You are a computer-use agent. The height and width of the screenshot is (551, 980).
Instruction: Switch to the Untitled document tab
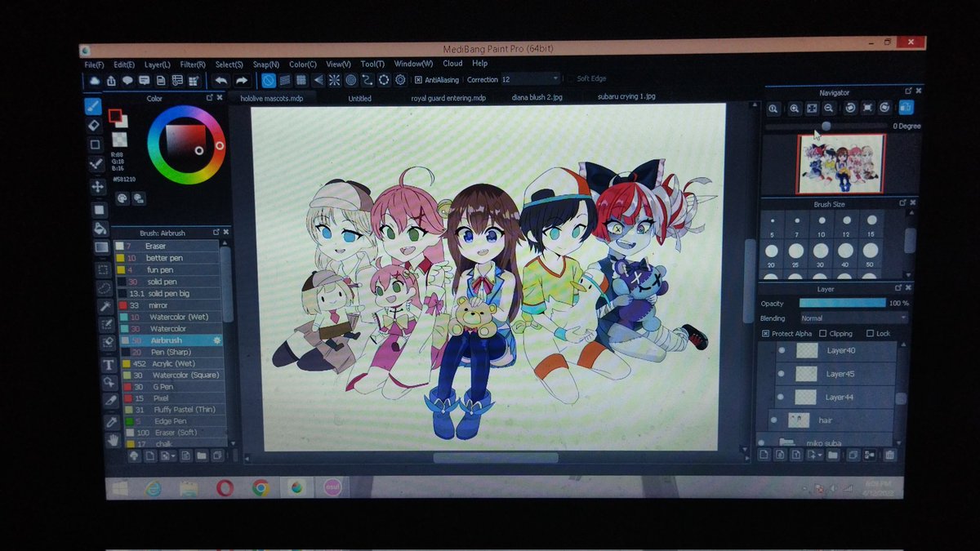[359, 98]
